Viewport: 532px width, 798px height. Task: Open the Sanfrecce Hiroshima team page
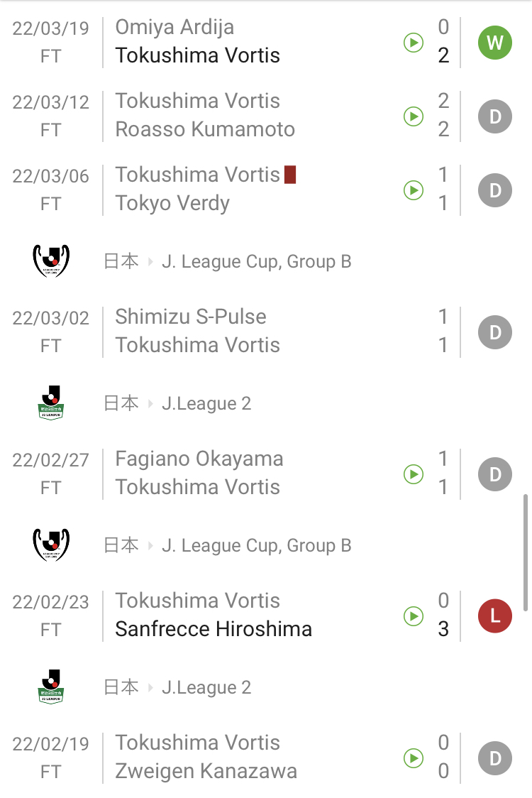click(x=214, y=629)
